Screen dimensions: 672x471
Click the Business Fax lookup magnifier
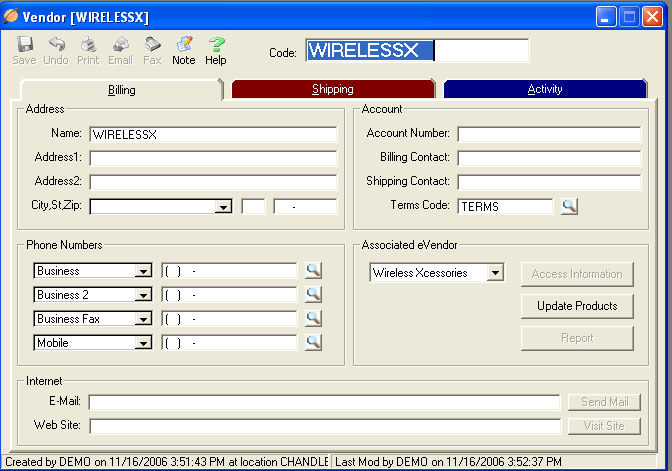pos(313,318)
